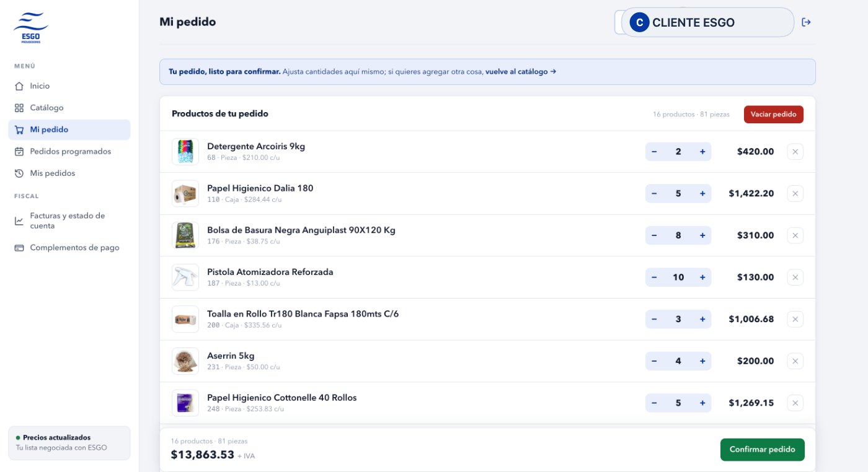Image resolution: width=868 pixels, height=472 pixels.
Task: Click the Cottonelle 40 Rollos thumbnail
Action: click(185, 403)
